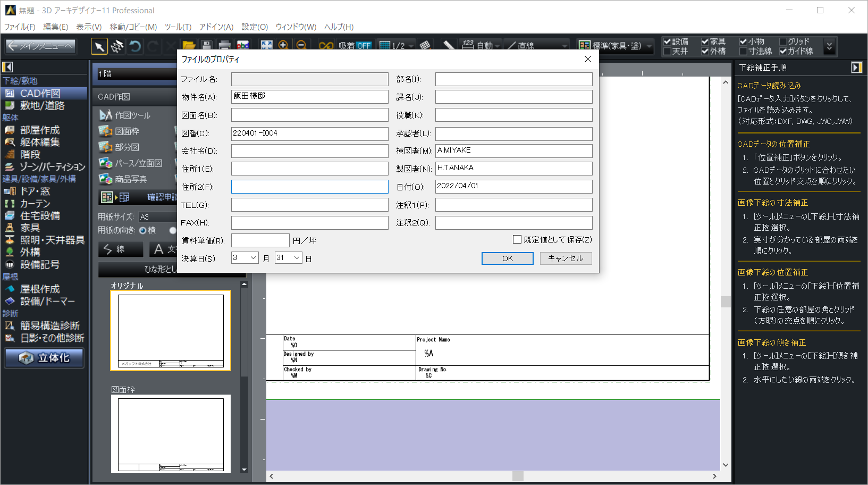Screen dimensions: 868x485
Task: Select the arrow pointer tool in toolbar
Action: [99, 47]
